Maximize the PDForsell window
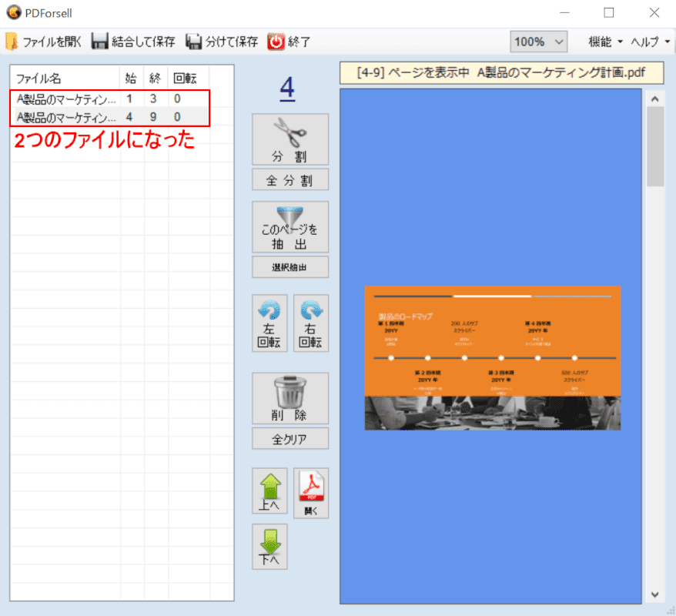Screen dimensions: 676x616 [609, 12]
